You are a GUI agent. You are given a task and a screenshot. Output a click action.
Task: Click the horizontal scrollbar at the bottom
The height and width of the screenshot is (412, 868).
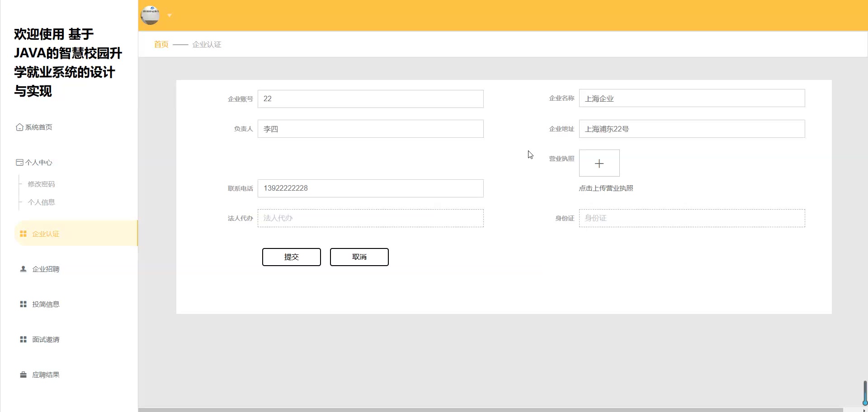[x=490, y=410]
